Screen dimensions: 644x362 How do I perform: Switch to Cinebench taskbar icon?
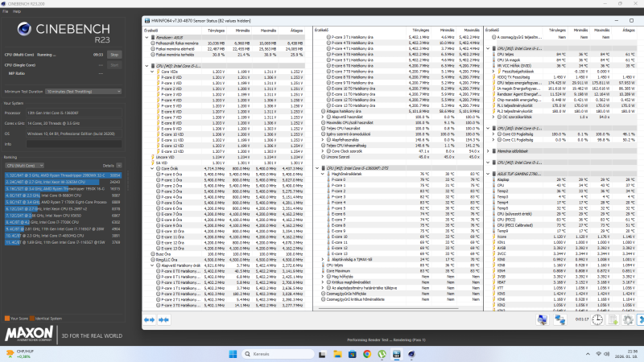click(411, 354)
